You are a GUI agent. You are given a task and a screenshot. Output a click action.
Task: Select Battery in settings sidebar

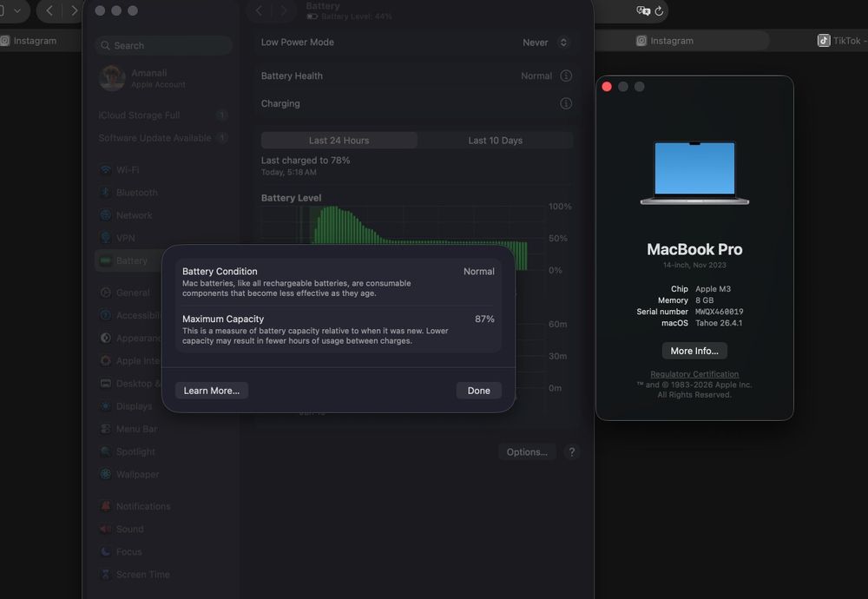128,260
